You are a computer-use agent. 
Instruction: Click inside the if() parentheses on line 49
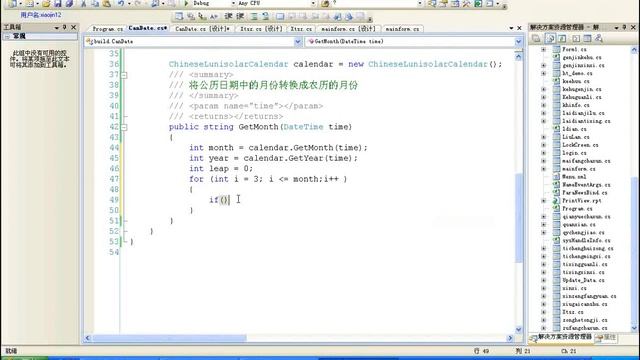point(224,200)
